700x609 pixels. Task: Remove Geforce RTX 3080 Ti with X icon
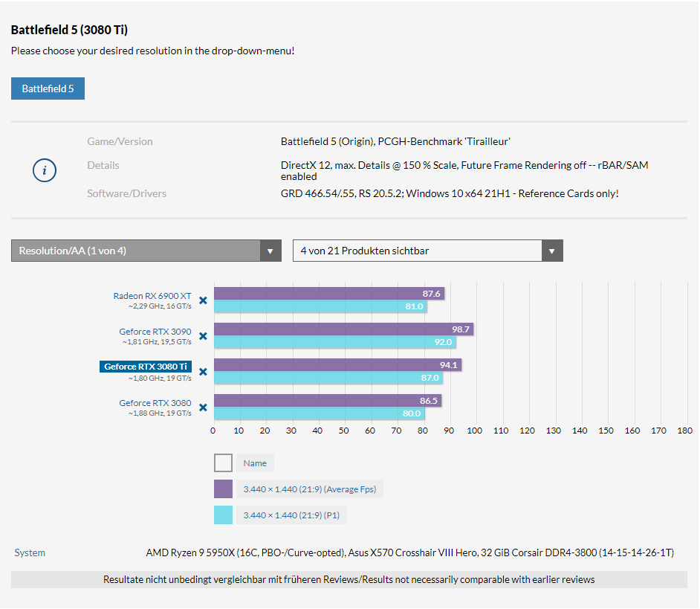tap(203, 372)
